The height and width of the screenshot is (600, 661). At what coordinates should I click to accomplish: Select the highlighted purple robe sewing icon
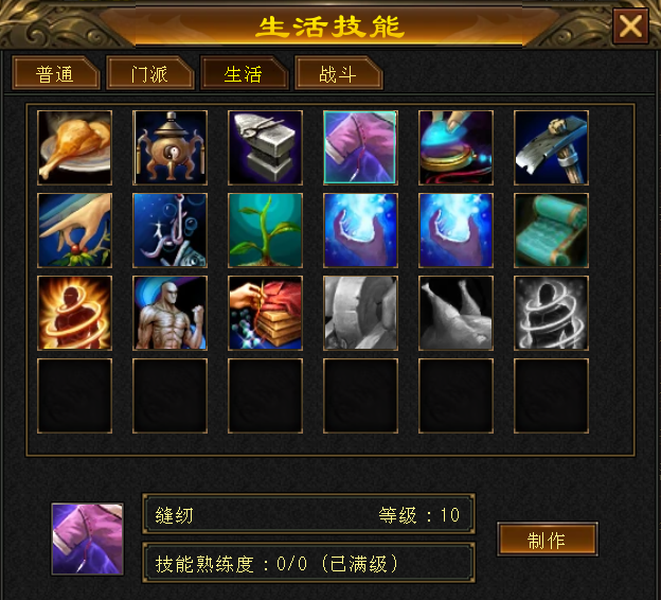360,148
